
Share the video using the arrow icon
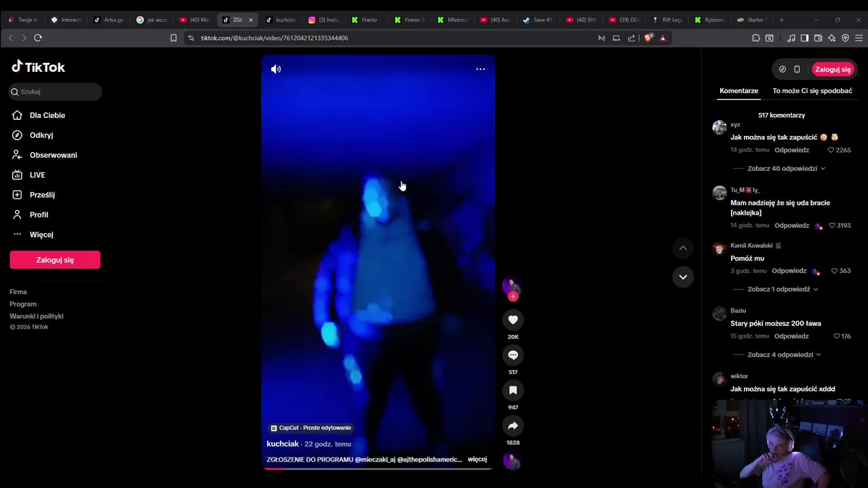tap(513, 426)
